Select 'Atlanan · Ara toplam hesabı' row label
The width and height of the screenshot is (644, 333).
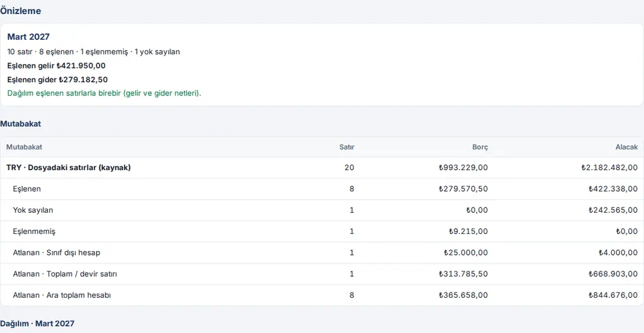click(62, 295)
